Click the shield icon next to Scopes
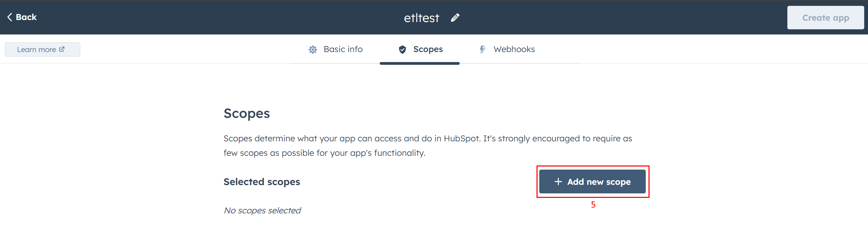This screenshot has width=868, height=232. (x=402, y=49)
